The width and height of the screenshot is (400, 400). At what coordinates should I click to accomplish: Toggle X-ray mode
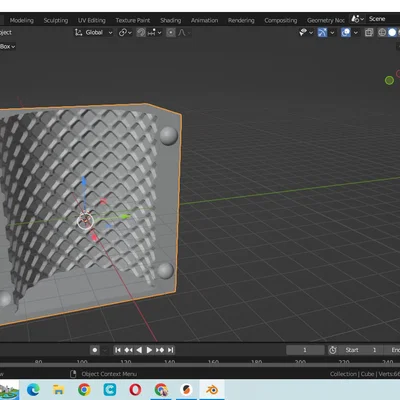click(369, 32)
